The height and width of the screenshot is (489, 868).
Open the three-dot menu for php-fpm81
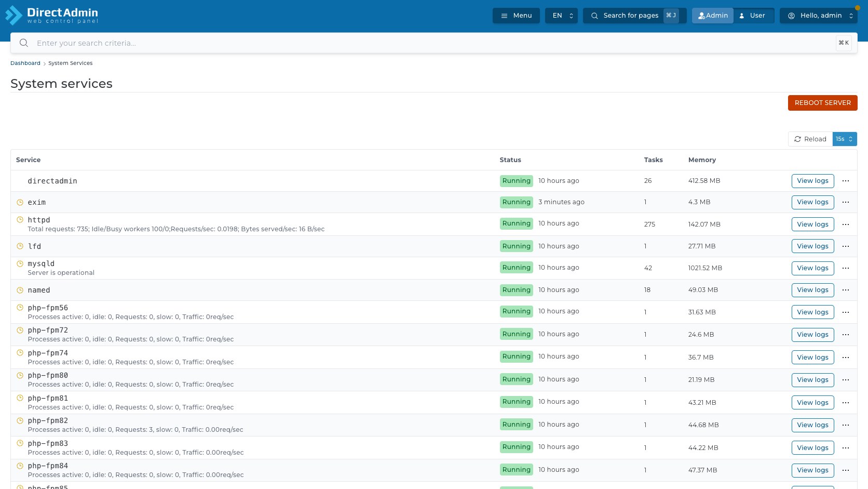[x=846, y=403]
